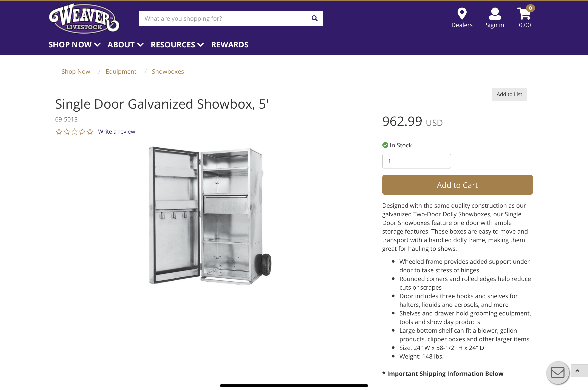588x390 pixels.
Task: Click the search magnifying glass icon
Action: point(314,18)
